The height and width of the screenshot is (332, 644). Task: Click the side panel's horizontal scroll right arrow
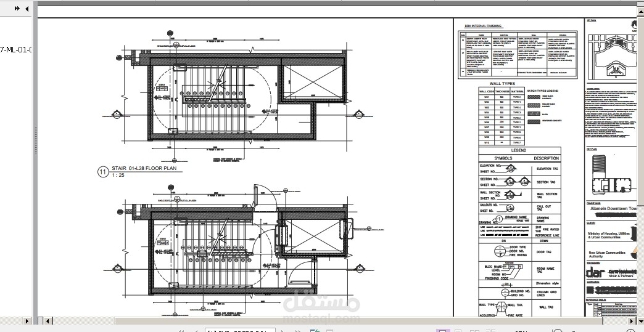28,321
